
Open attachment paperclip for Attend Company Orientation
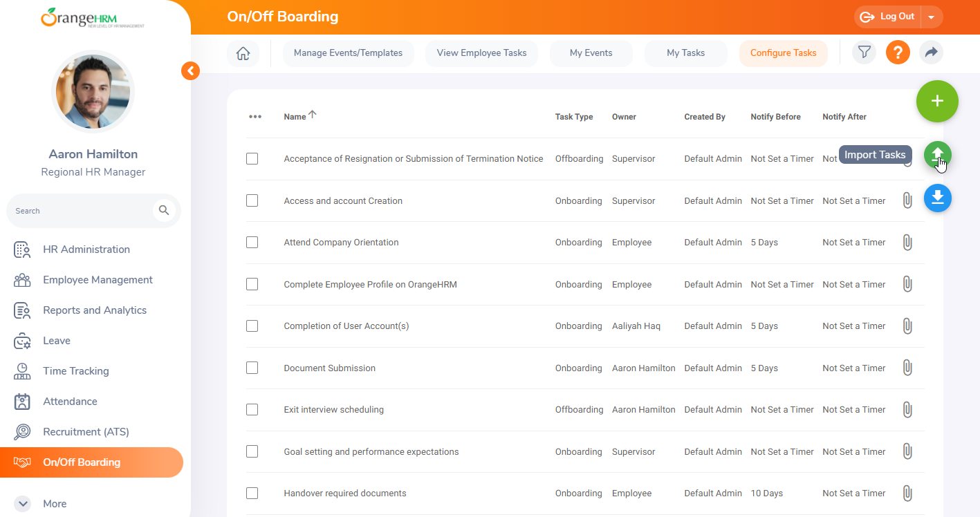tap(907, 243)
